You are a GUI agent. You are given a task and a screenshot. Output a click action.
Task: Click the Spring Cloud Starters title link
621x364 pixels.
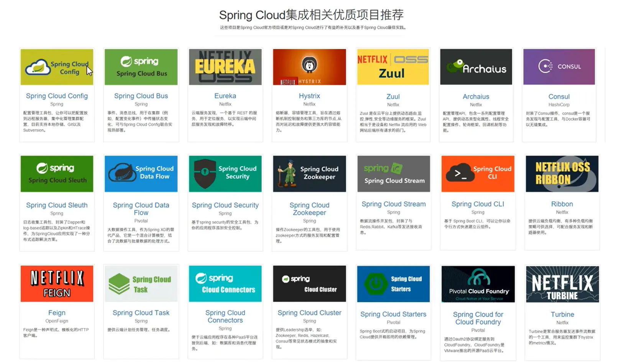tap(393, 314)
